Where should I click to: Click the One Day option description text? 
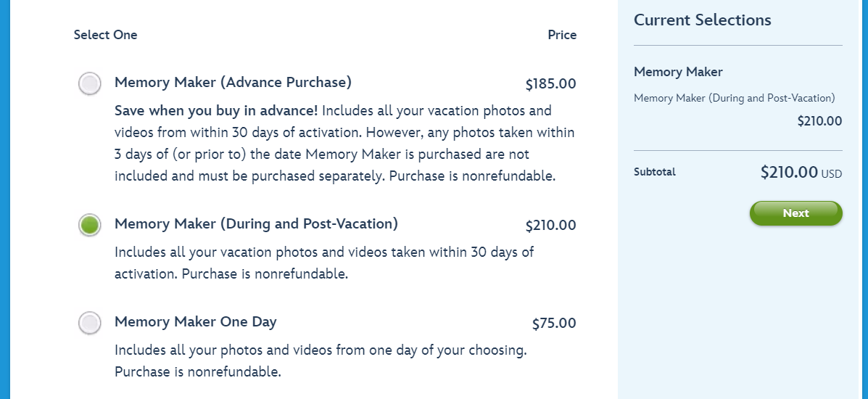[320, 361]
